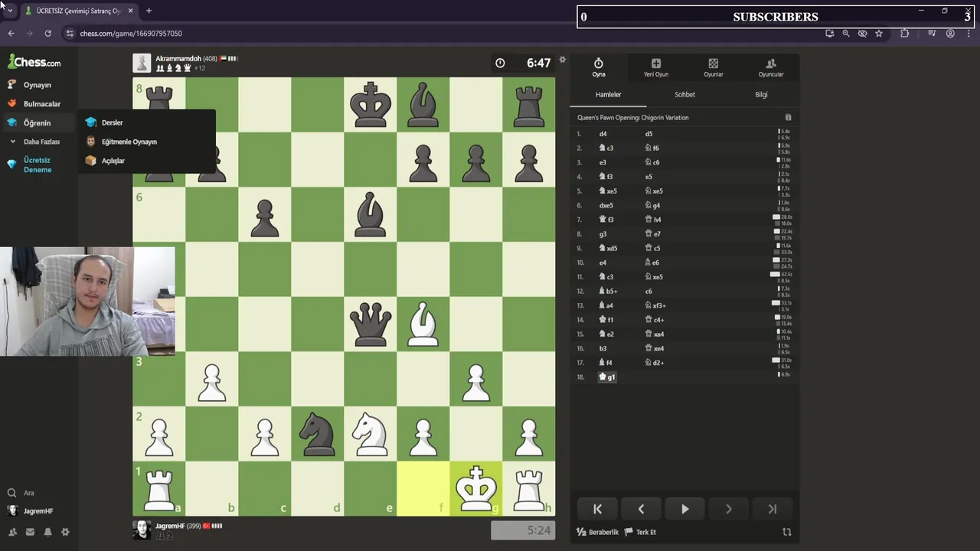980x551 pixels.
Task: Go back in the browser
Action: coord(11,34)
